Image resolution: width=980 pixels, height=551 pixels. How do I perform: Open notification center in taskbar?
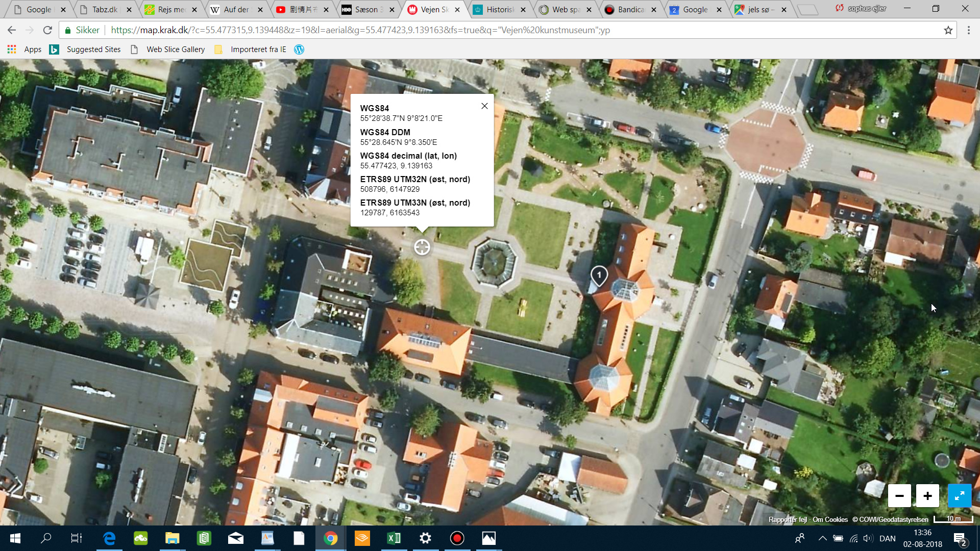pyautogui.click(x=960, y=539)
